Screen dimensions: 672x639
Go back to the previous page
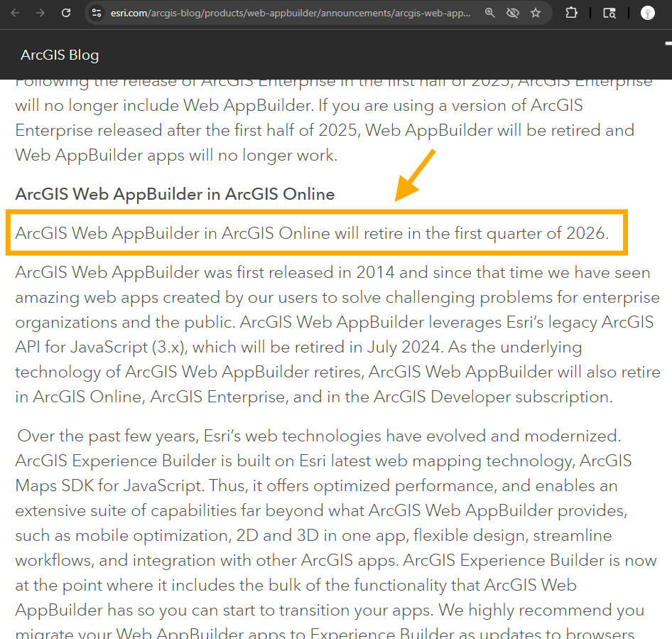(15, 13)
